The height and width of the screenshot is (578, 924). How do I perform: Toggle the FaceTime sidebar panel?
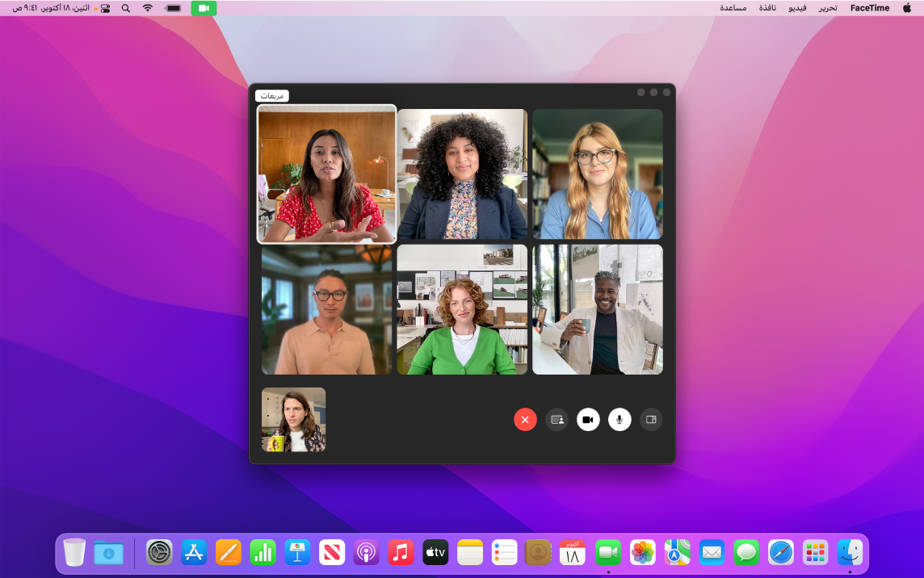[x=651, y=420]
